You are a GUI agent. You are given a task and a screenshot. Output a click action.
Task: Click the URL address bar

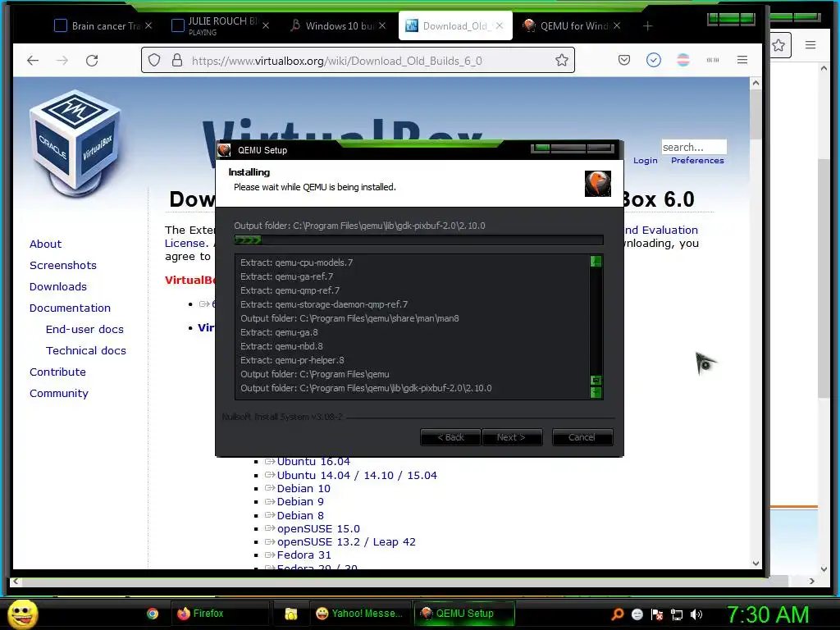click(x=358, y=60)
